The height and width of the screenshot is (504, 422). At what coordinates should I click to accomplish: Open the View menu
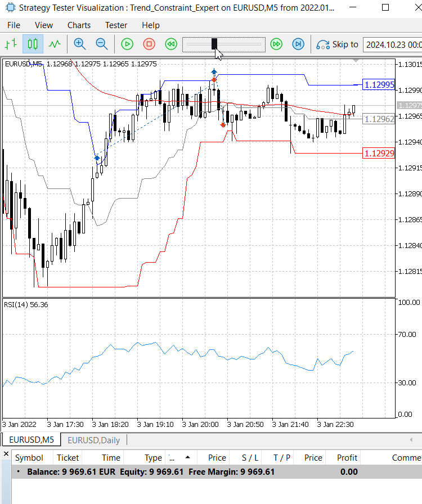[x=44, y=25]
